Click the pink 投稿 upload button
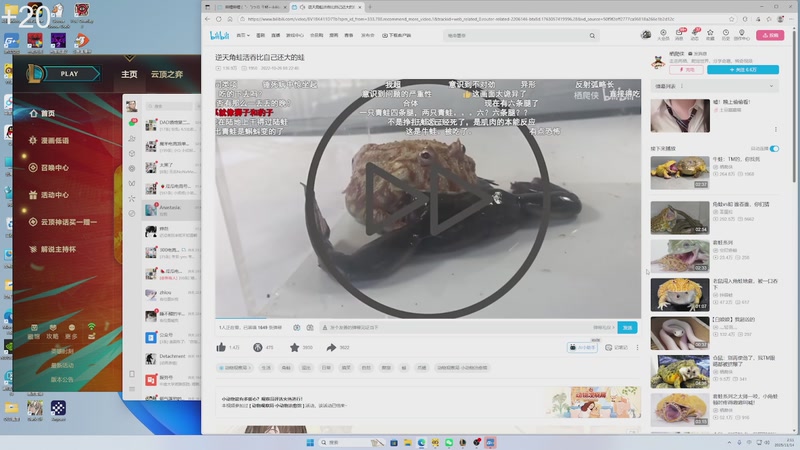The image size is (800, 450). [x=770, y=35]
